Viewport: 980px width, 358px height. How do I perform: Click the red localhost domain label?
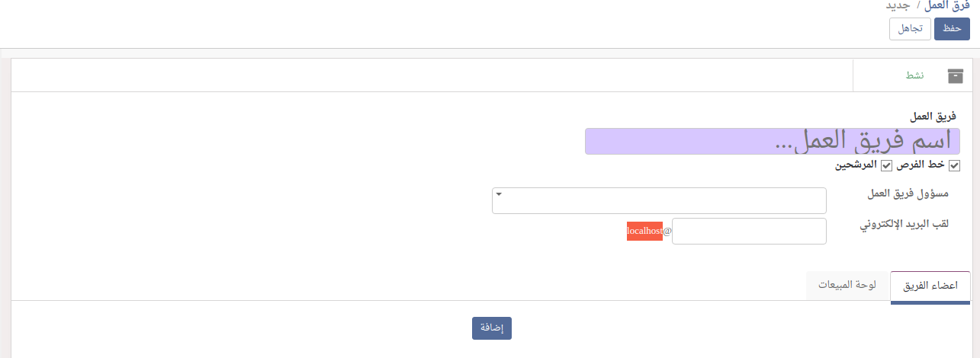click(x=644, y=231)
